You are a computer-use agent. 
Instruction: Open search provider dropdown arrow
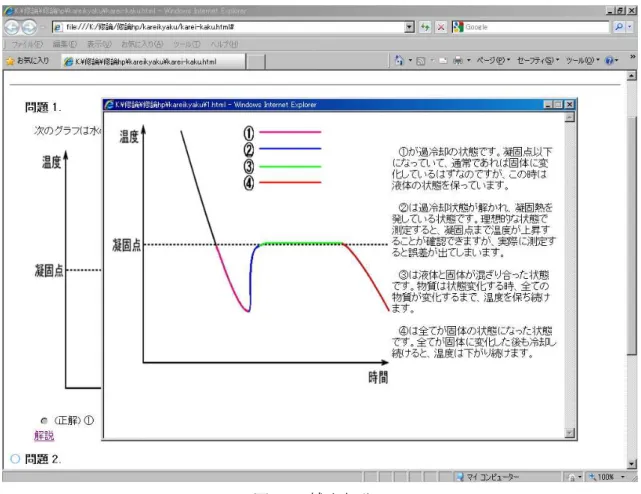click(x=630, y=27)
